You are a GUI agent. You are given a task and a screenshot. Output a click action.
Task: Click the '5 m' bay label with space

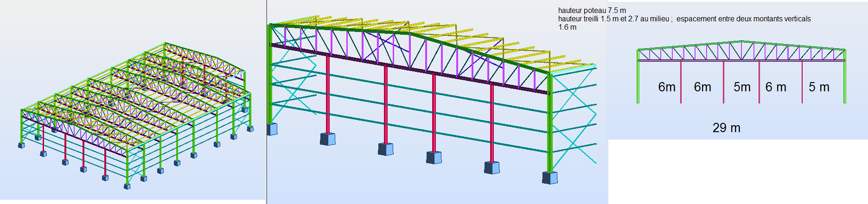tap(819, 87)
